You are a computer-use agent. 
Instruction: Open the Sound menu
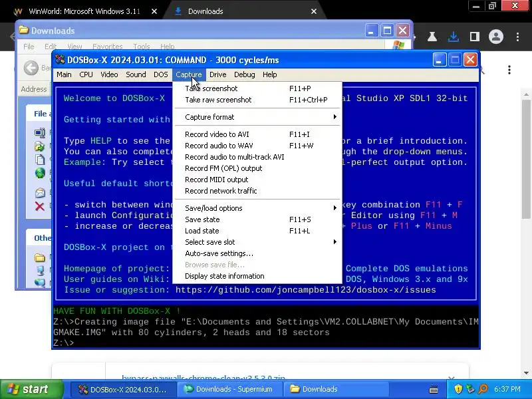(136, 74)
